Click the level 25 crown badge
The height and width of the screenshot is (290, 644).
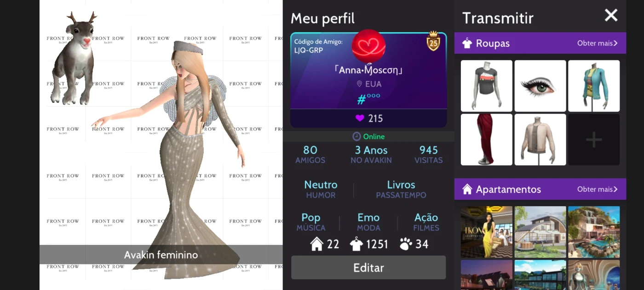tap(433, 41)
